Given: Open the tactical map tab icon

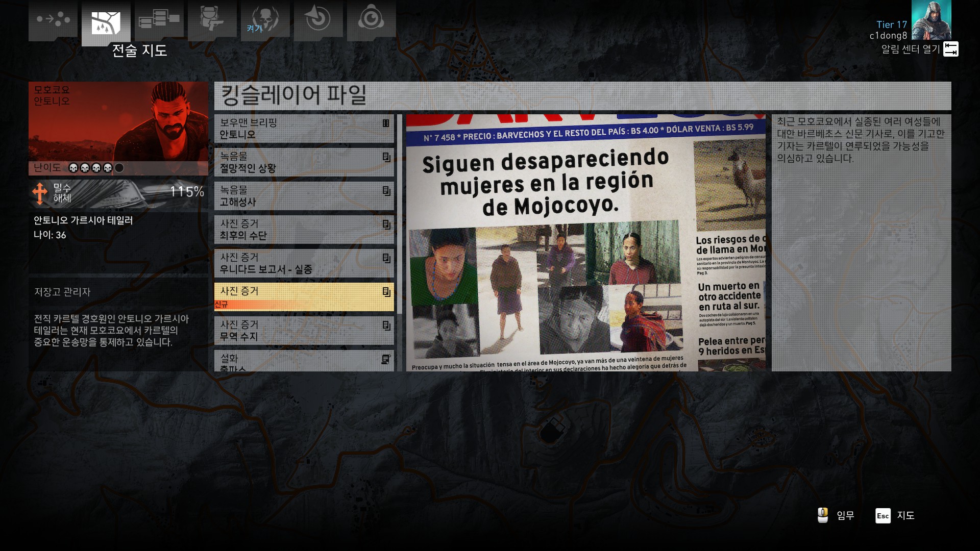Looking at the screenshot, I should (x=106, y=23).
